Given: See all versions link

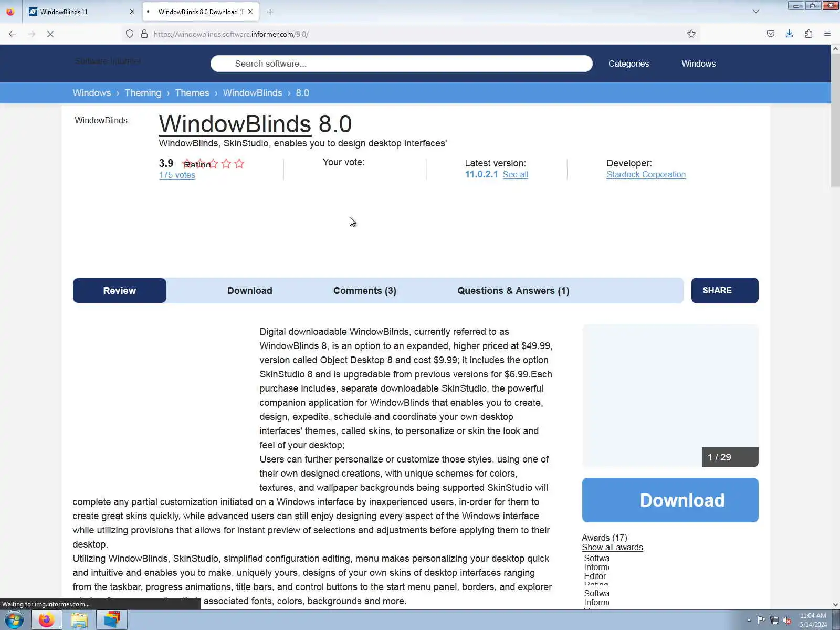Looking at the screenshot, I should click(x=515, y=174).
